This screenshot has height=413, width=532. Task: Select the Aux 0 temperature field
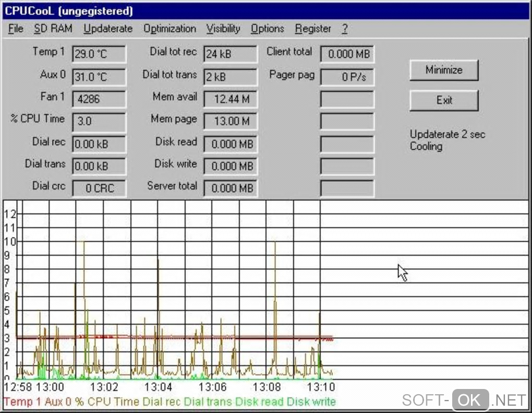[99, 77]
